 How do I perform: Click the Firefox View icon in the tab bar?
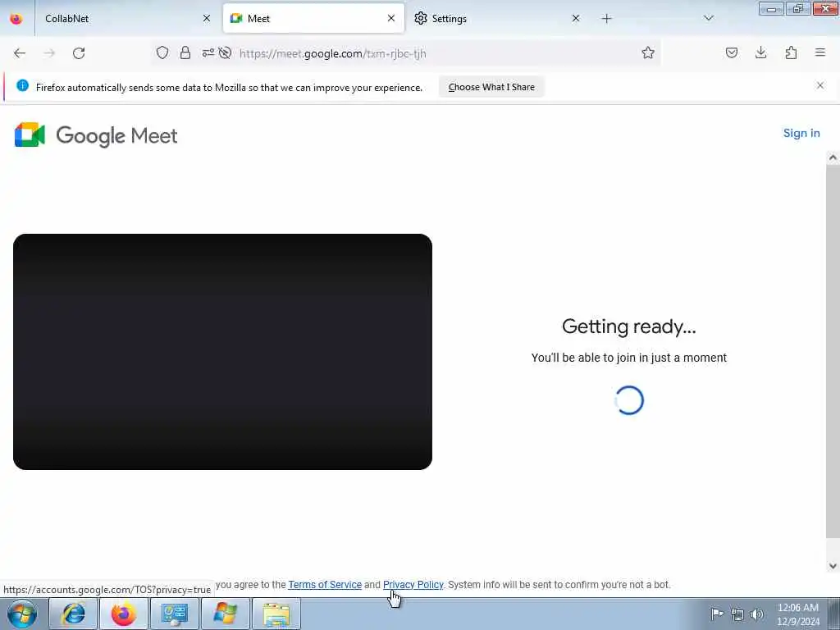point(16,19)
